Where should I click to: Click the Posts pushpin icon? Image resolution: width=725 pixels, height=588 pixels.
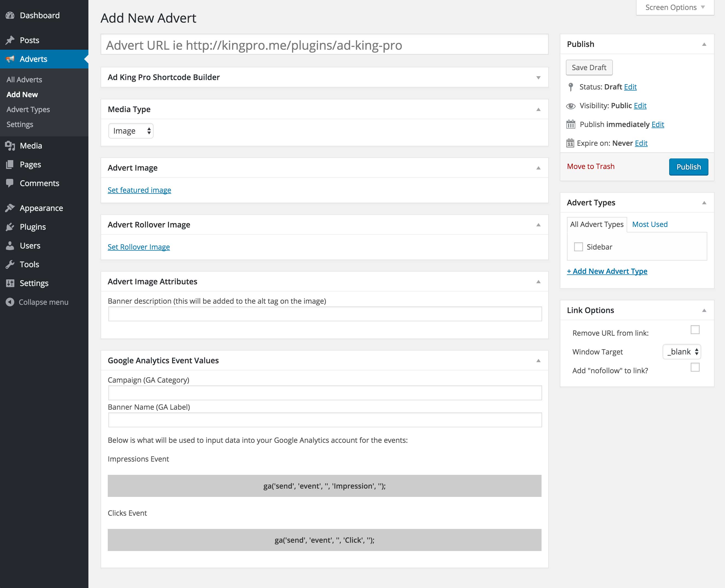[10, 40]
